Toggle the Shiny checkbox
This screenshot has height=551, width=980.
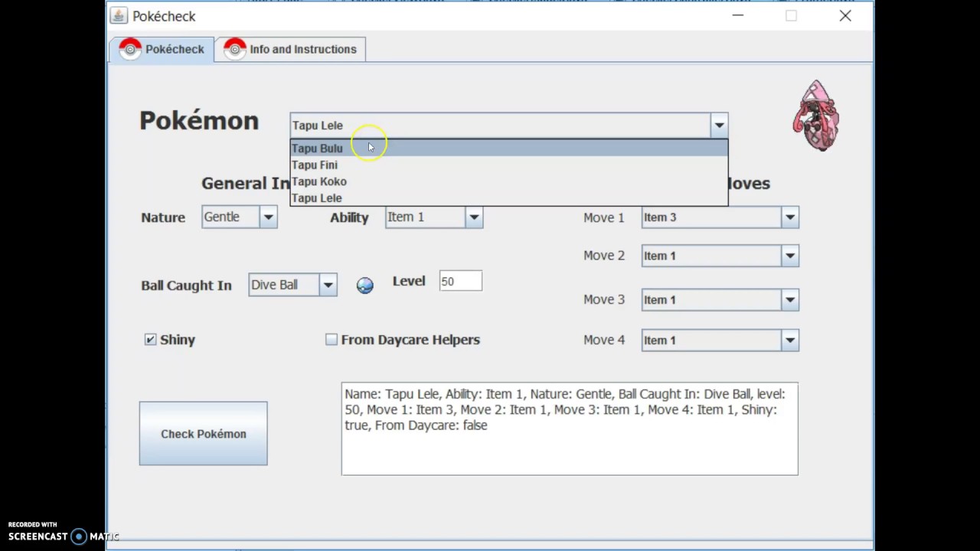(x=150, y=340)
